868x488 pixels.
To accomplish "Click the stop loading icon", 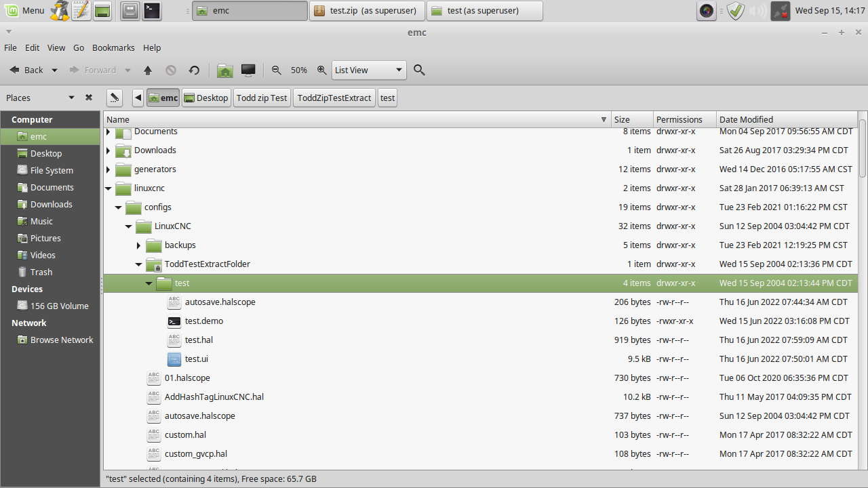I will (x=171, y=70).
